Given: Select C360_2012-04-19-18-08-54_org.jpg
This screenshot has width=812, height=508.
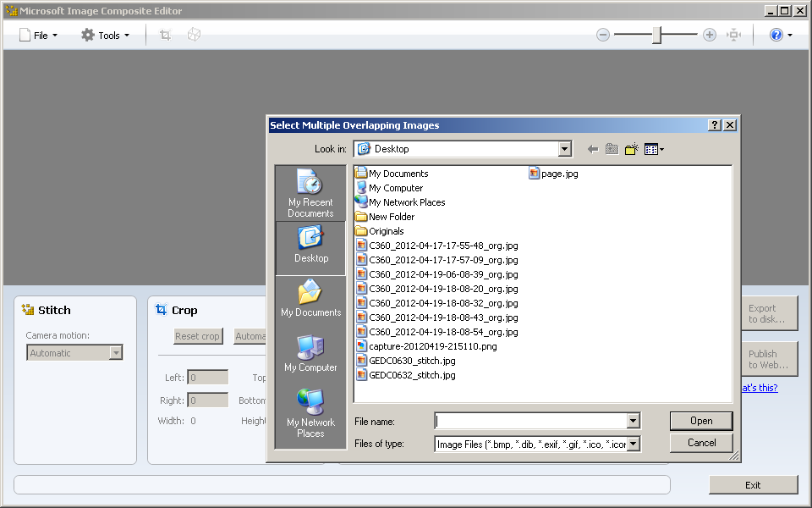Looking at the screenshot, I should pyautogui.click(x=437, y=332).
